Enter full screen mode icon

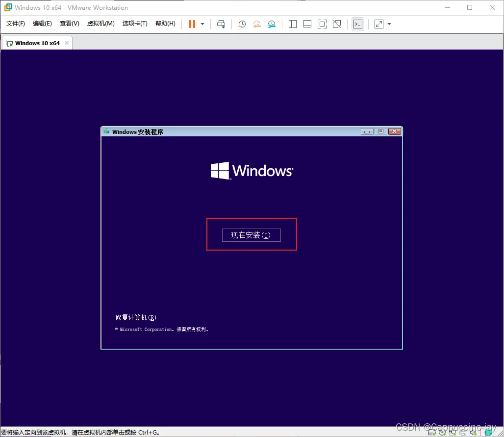[322, 24]
